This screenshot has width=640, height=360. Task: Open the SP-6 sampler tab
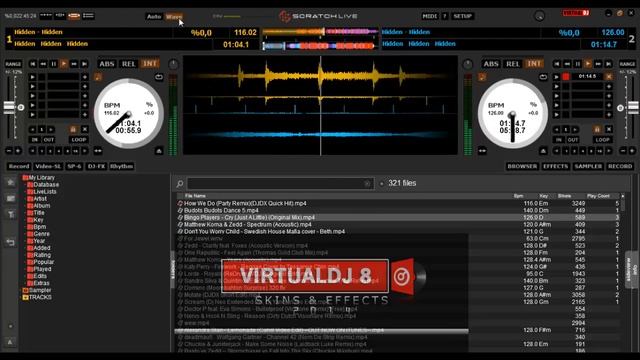pos(74,167)
